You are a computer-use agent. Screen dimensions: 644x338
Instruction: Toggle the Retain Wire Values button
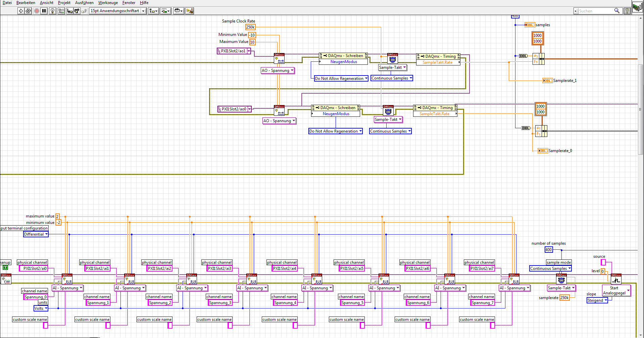[61, 11]
